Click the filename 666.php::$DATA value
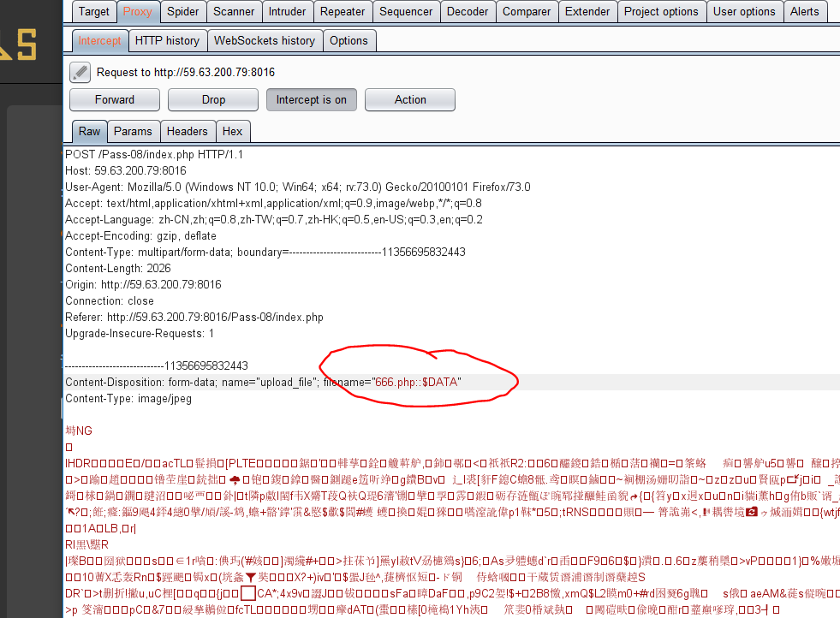840x618 pixels. pyautogui.click(x=417, y=383)
